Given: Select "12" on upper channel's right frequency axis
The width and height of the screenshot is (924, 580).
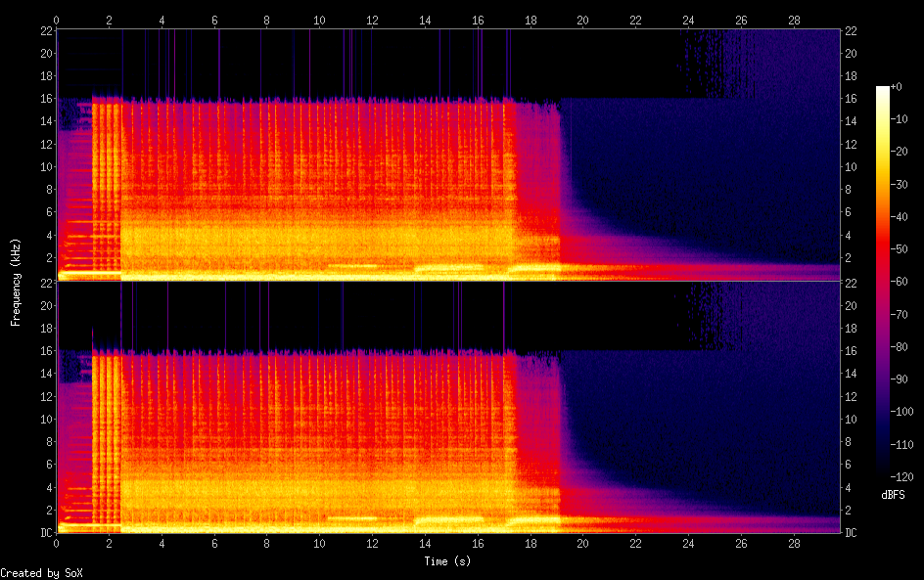Looking at the screenshot, I should (851, 144).
